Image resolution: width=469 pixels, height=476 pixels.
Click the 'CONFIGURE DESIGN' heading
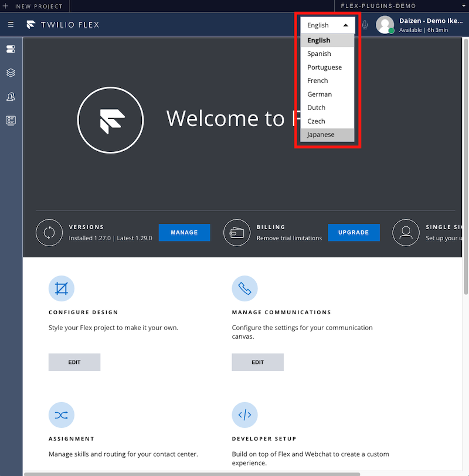coord(83,312)
